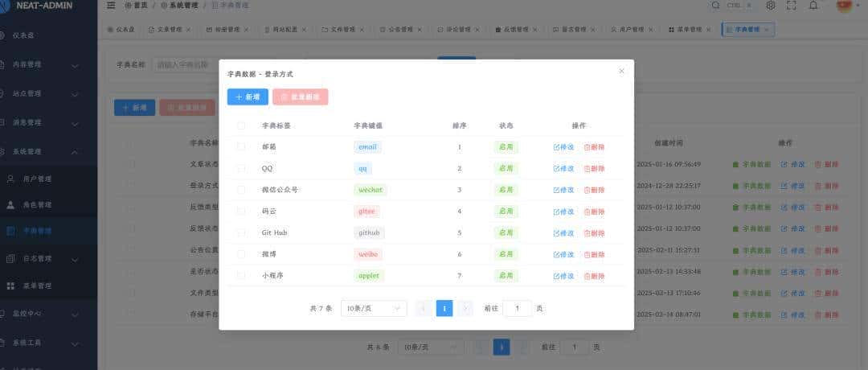
Task: Check the checkbox for the QQ row
Action: tap(241, 168)
